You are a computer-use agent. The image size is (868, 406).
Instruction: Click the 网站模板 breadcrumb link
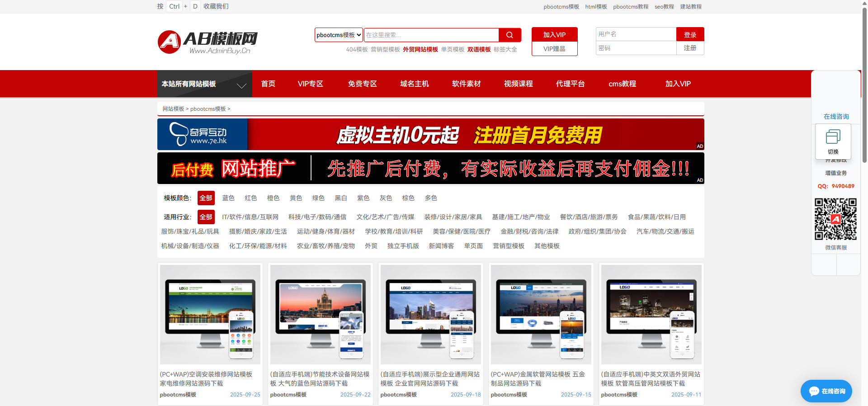point(173,109)
